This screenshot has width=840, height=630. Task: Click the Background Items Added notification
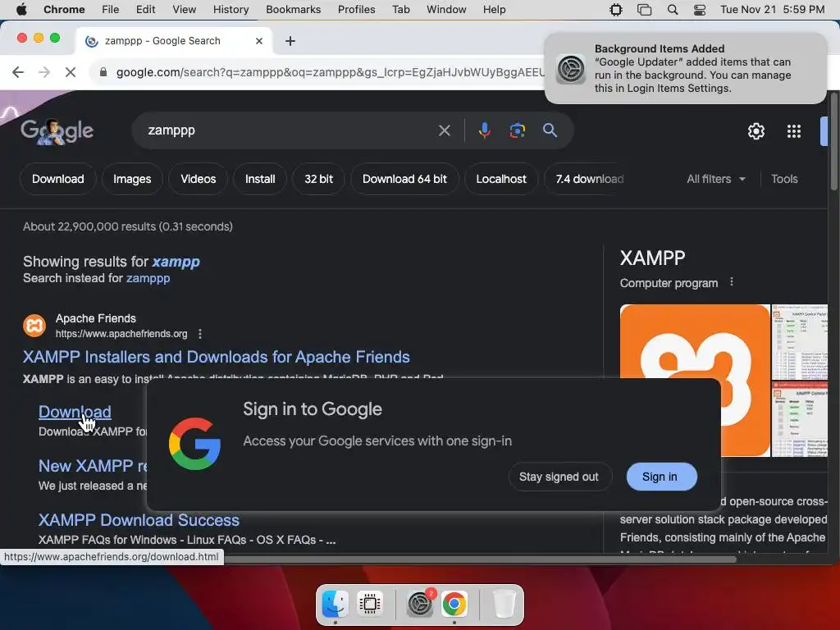pos(685,68)
